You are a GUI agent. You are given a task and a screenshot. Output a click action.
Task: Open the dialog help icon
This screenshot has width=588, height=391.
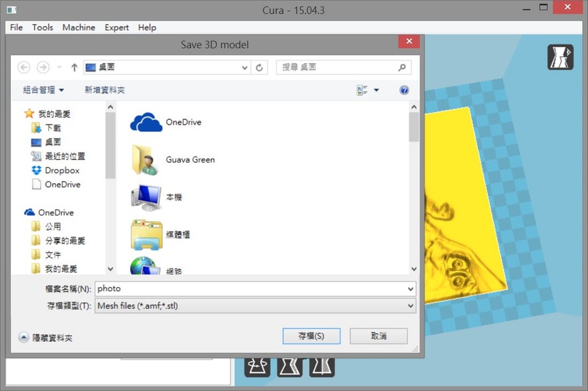[x=404, y=91]
